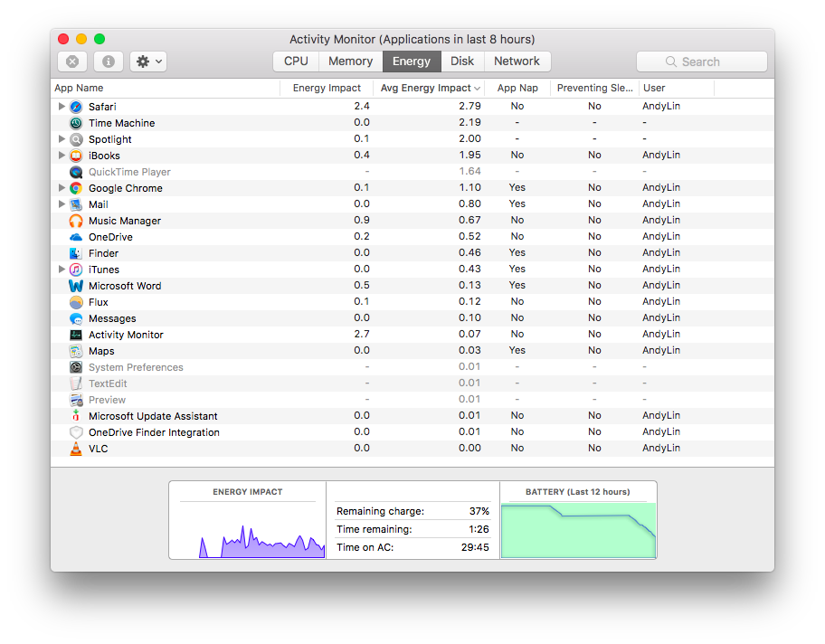
Task: Click the iTunes music note icon
Action: [x=76, y=270]
